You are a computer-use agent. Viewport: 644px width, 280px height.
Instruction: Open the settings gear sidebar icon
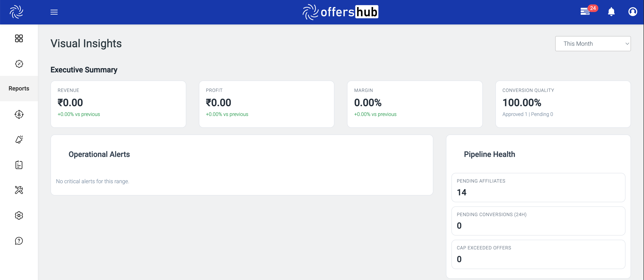19,215
